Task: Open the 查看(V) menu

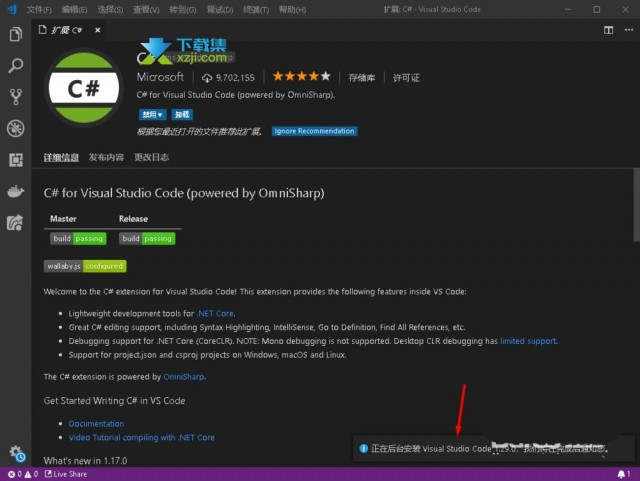Action: pyautogui.click(x=146, y=9)
